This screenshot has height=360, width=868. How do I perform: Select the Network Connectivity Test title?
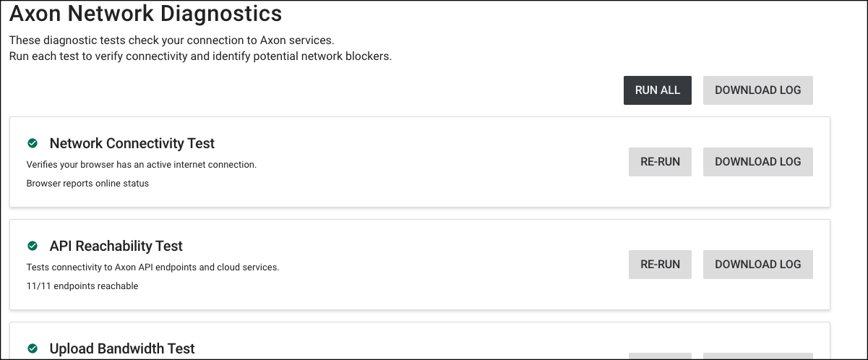click(x=132, y=143)
